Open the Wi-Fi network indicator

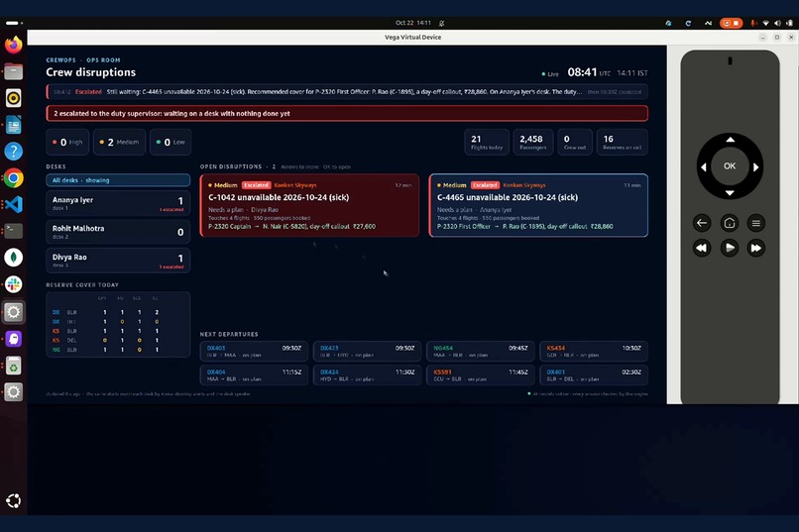pyautogui.click(x=765, y=23)
